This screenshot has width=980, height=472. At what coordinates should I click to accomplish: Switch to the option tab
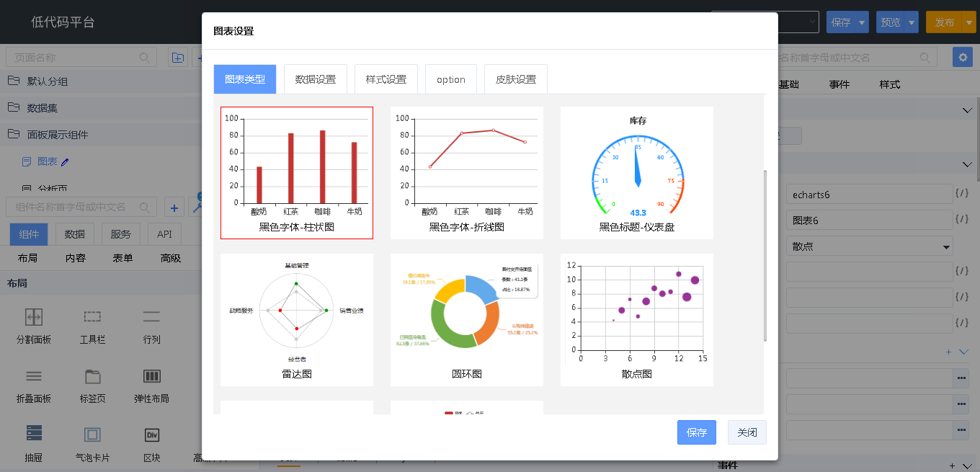click(x=451, y=79)
